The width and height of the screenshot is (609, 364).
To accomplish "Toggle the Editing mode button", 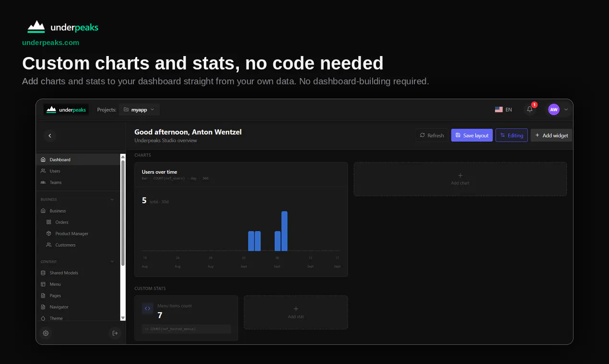I will [512, 136].
